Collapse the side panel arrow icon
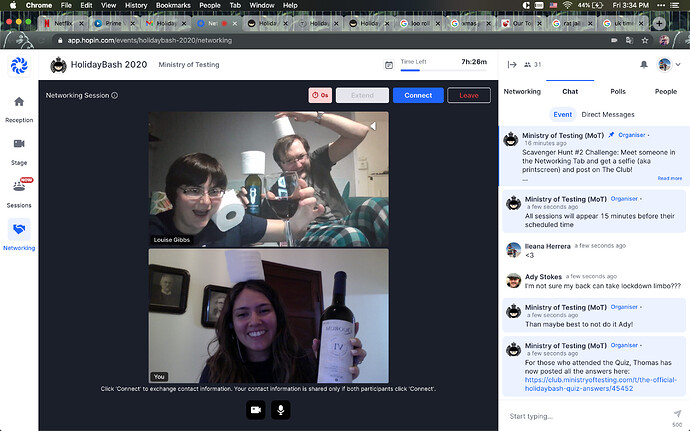The height and width of the screenshot is (431, 690). 511,65
